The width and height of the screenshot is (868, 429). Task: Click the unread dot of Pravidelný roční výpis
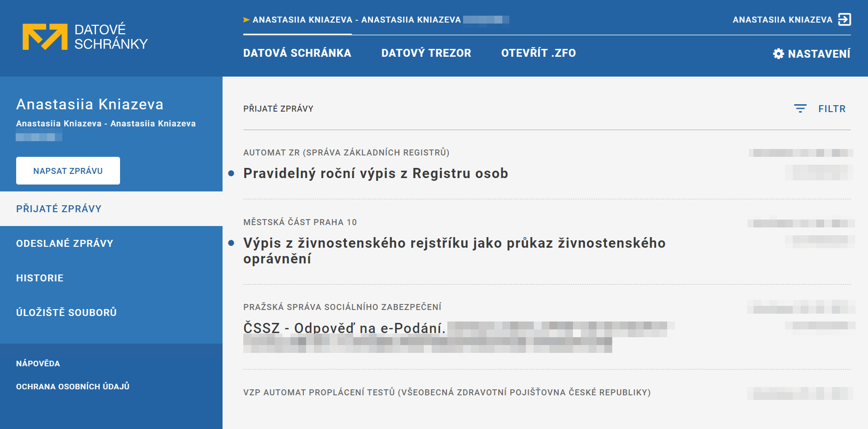231,173
